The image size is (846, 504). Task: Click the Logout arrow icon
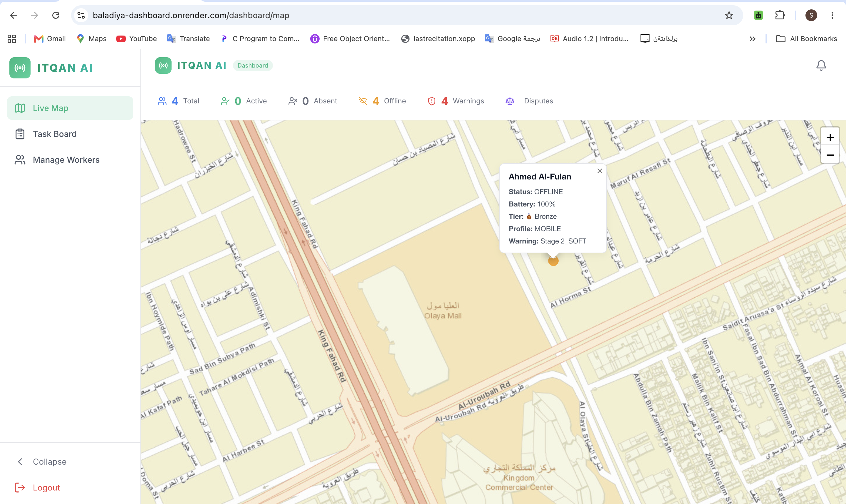tap(20, 487)
